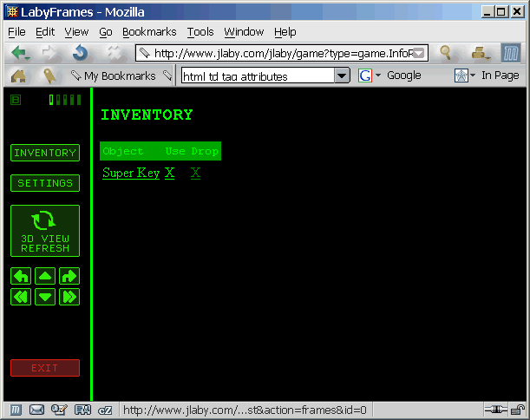
Task: Click the browser back arrow
Action: (x=20, y=54)
